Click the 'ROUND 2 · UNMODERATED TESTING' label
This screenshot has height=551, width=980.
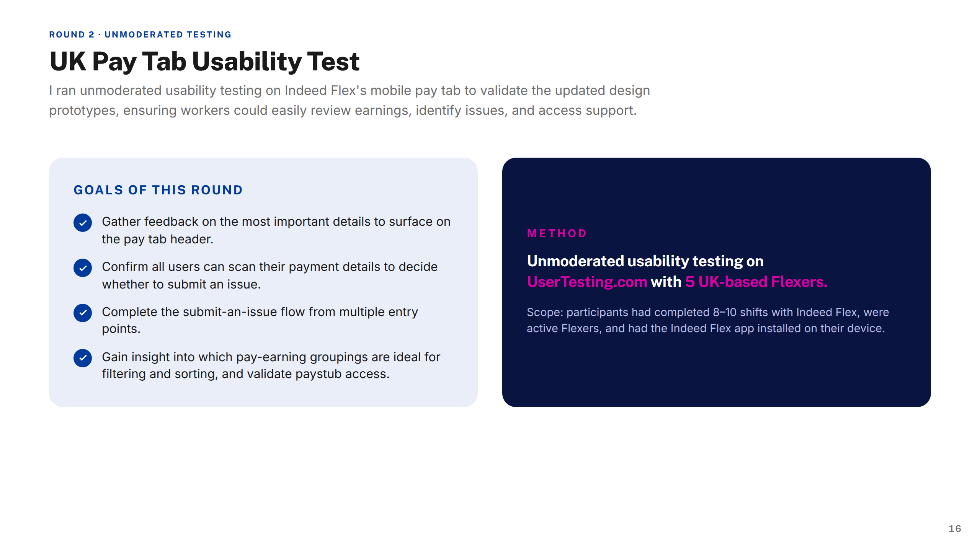pos(140,34)
